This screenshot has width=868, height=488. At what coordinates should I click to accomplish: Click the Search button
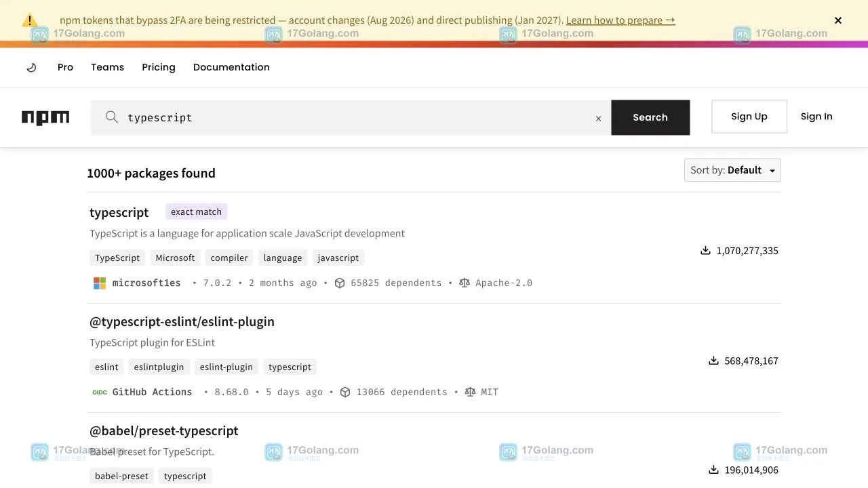tap(650, 117)
